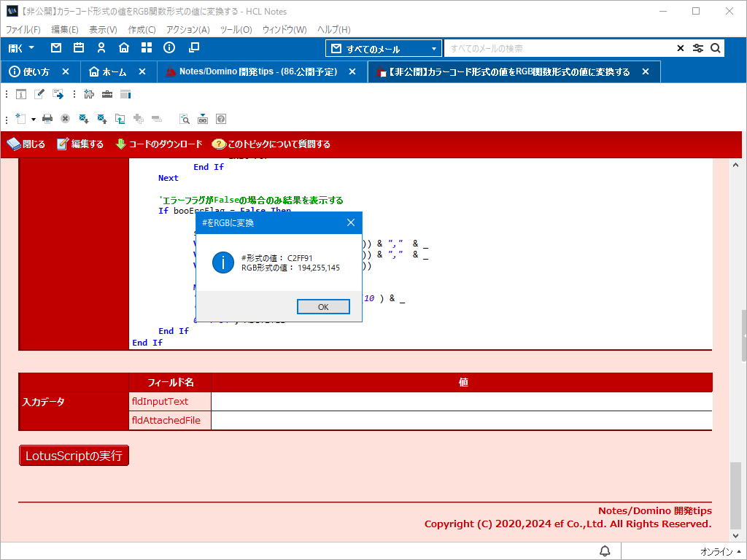Click the すべてのメールの検索 search field

[558, 48]
